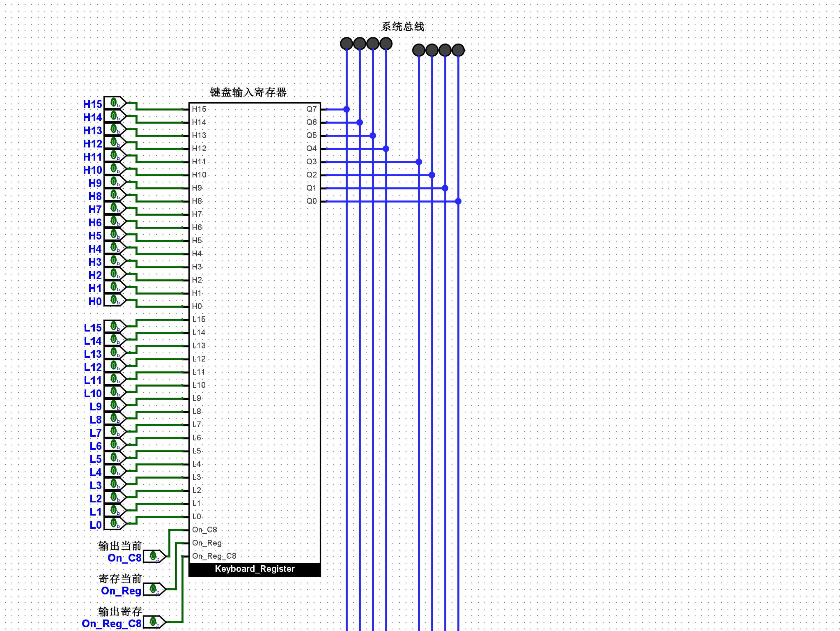840x631 pixels.
Task: Select the 输出寄存 label text
Action: tap(120, 612)
